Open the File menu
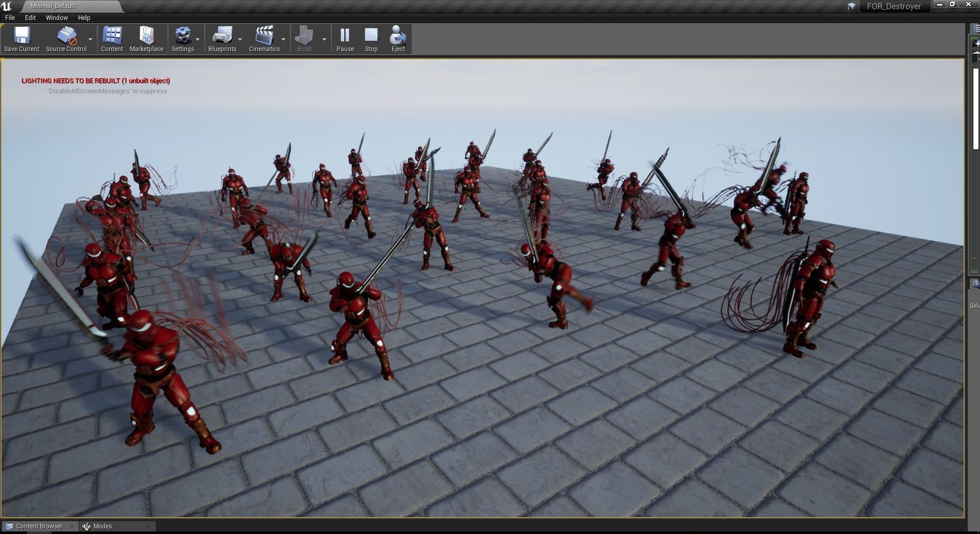This screenshot has width=980, height=534. [10, 17]
